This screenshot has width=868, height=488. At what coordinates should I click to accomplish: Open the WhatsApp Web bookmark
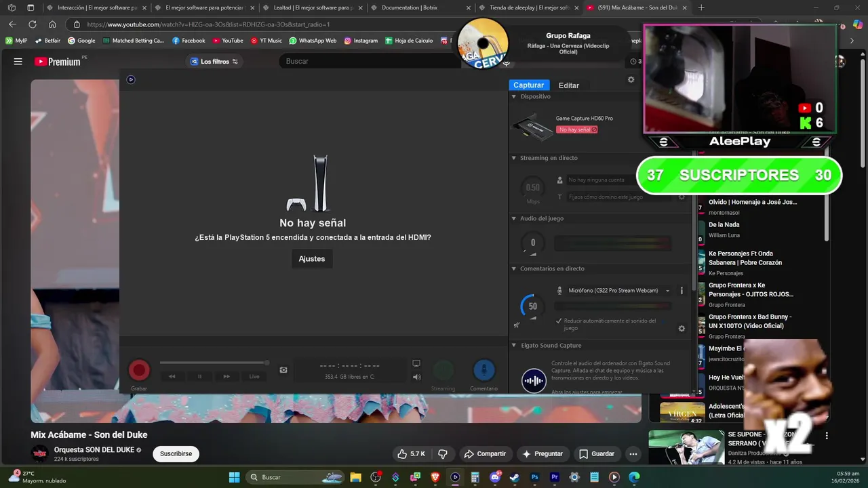coord(313,41)
